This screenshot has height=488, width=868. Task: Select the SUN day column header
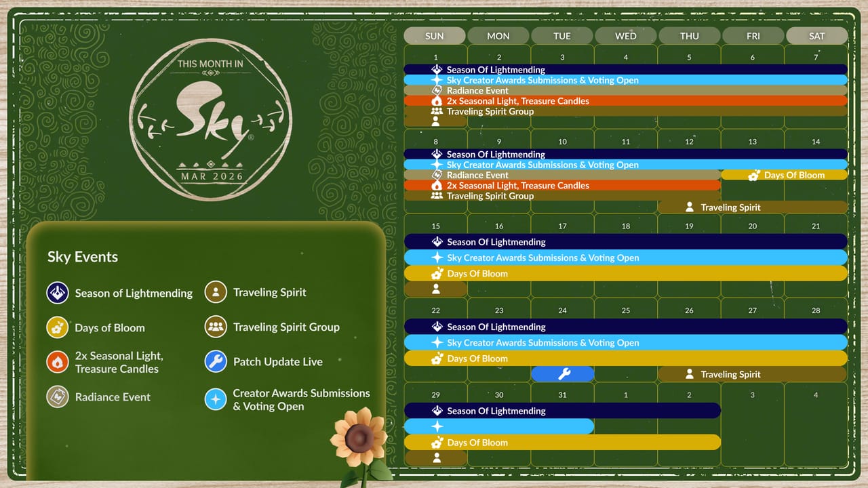[434, 36]
